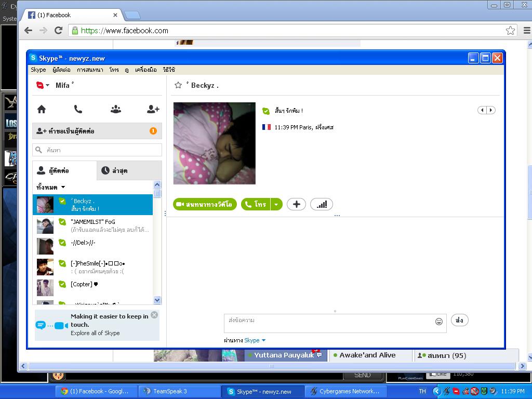Switch to the ผู้ติดต่อ contacts tab
The image size is (532, 399).
[x=64, y=170]
